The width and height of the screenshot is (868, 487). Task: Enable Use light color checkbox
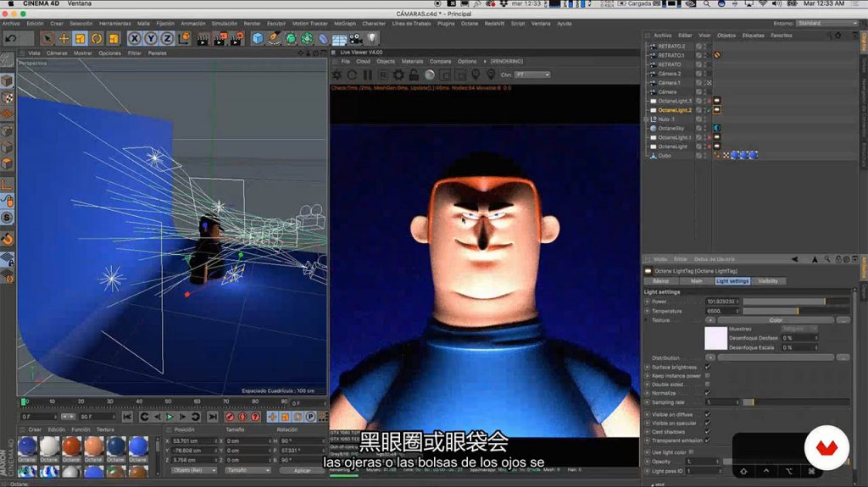pos(692,452)
